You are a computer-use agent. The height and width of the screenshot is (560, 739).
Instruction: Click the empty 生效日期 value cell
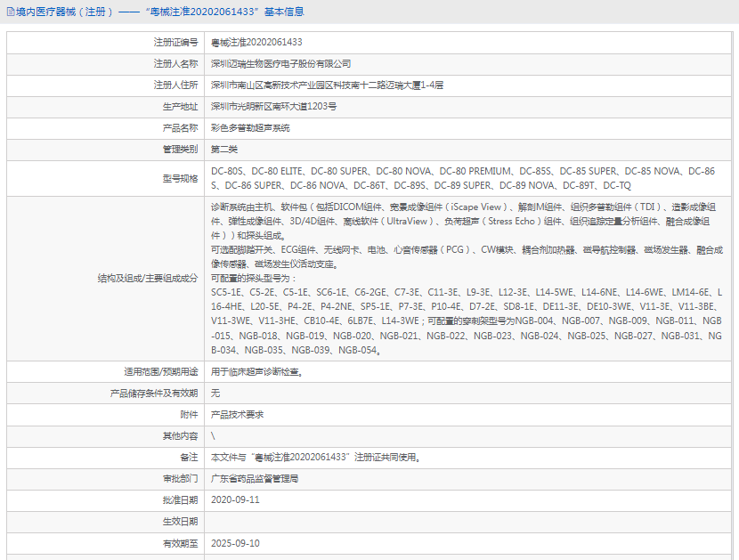pyautogui.click(x=467, y=522)
